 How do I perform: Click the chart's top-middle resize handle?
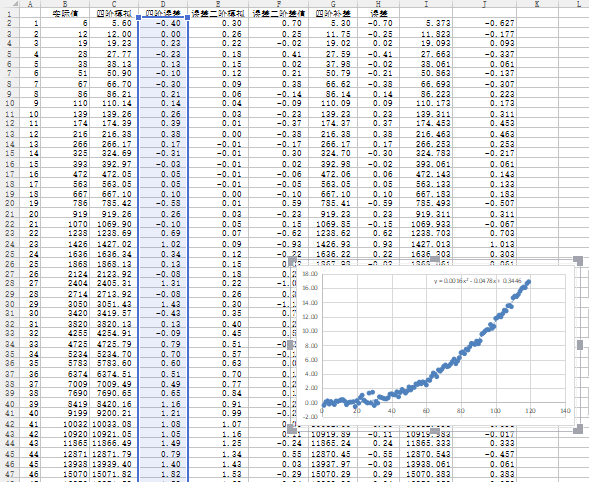[x=435, y=259]
